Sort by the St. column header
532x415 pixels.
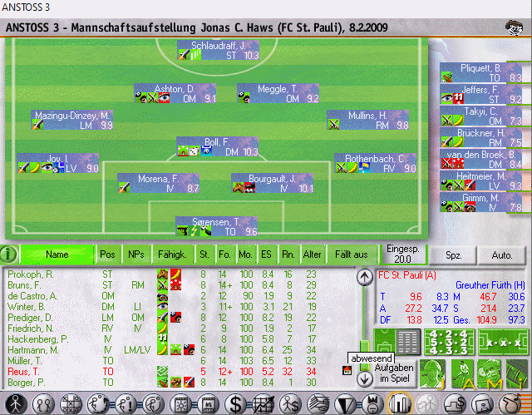click(204, 254)
